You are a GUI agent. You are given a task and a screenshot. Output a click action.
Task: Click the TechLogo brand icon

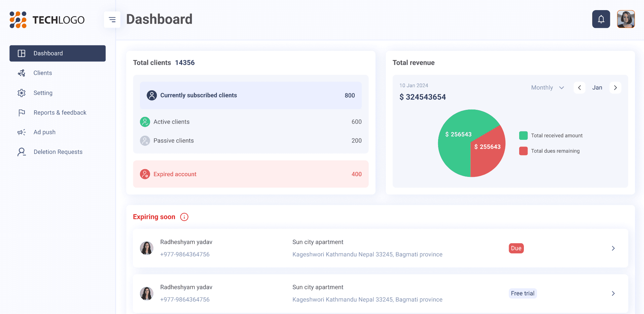(x=18, y=20)
